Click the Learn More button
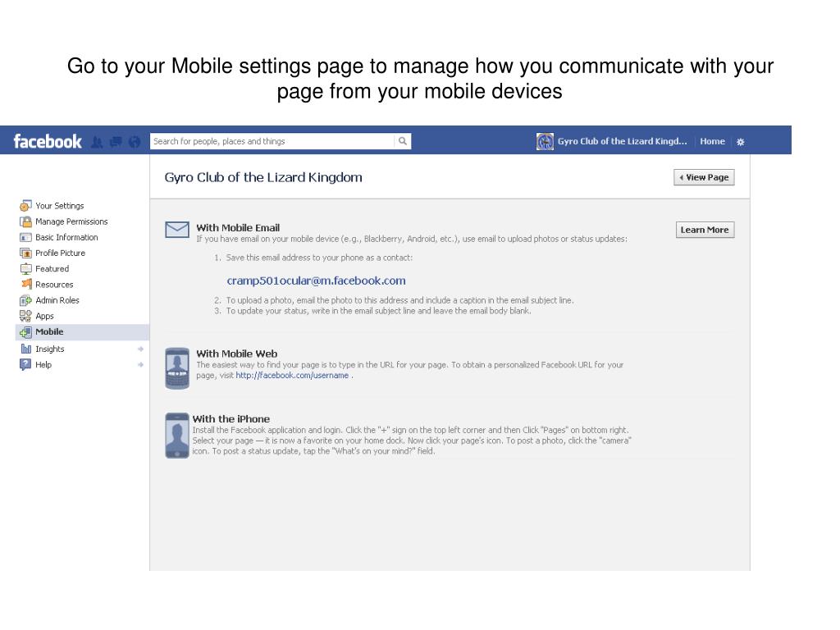Viewport: 840px width, 630px height. coord(705,230)
